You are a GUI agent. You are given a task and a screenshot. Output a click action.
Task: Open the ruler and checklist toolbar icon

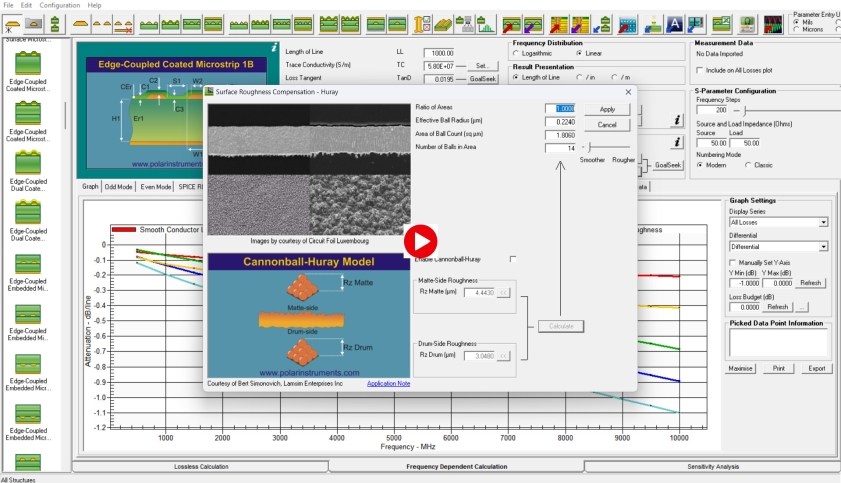(x=423, y=25)
